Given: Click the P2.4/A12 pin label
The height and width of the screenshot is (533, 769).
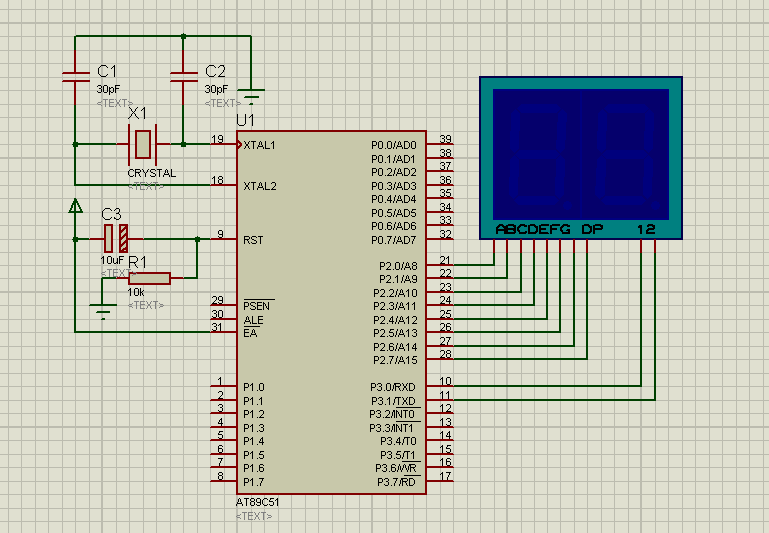Looking at the screenshot, I should pyautogui.click(x=395, y=320).
